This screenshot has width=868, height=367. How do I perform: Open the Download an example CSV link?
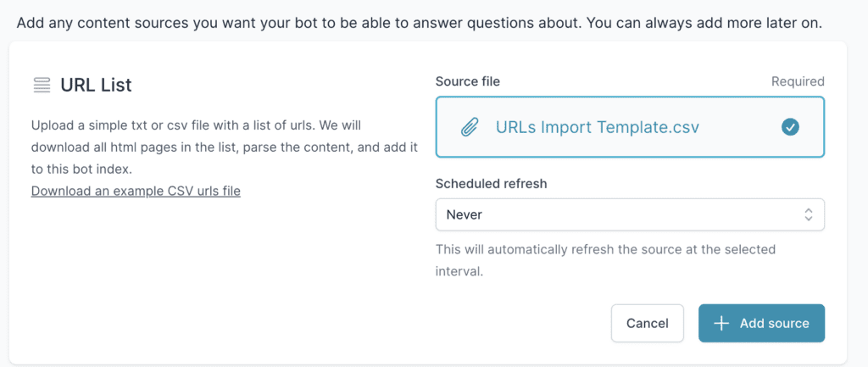[136, 191]
